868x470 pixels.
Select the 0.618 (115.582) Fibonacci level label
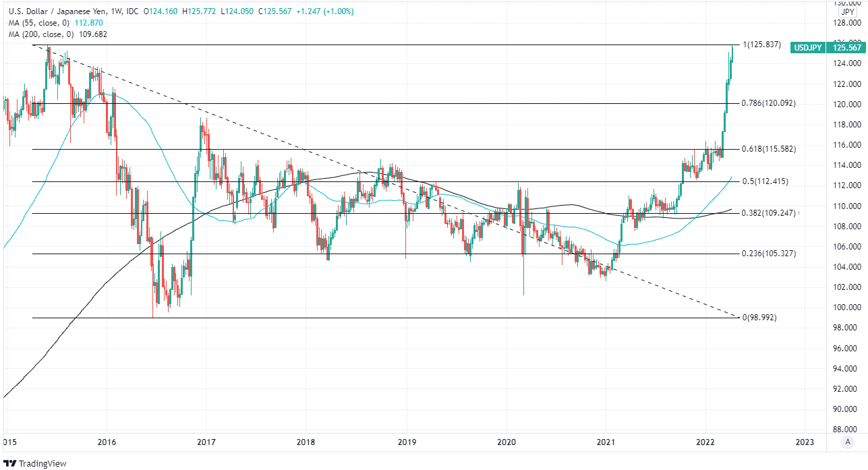pos(769,149)
